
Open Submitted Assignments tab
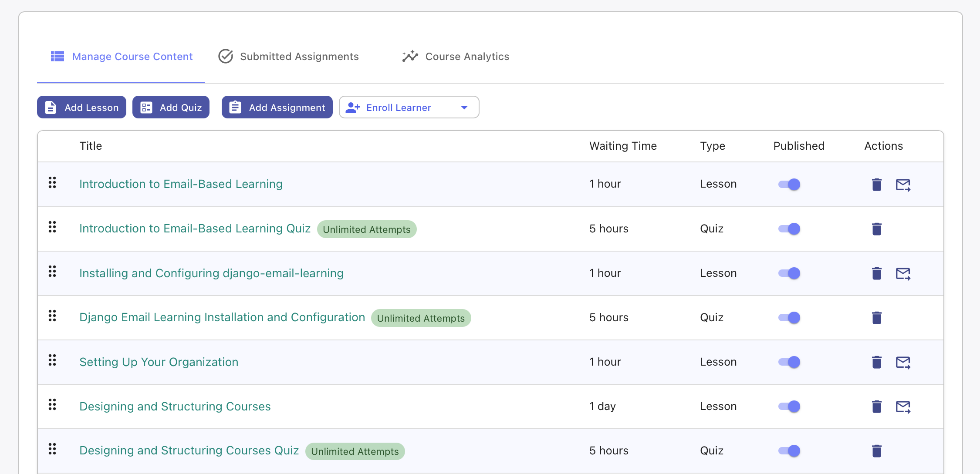288,57
